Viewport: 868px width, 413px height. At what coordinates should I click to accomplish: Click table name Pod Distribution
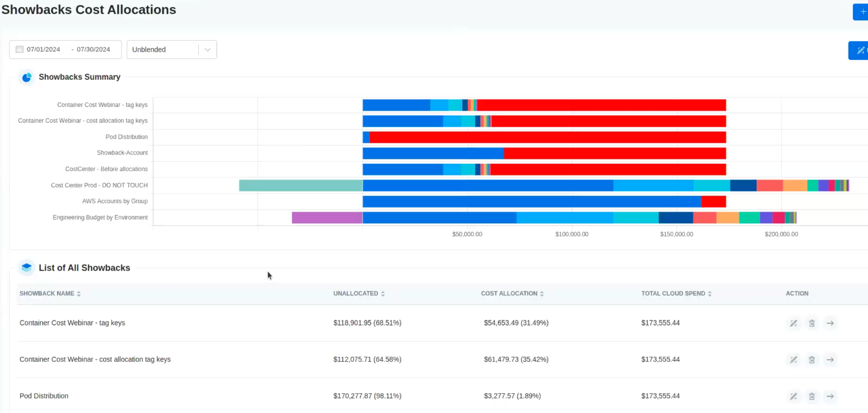point(44,396)
